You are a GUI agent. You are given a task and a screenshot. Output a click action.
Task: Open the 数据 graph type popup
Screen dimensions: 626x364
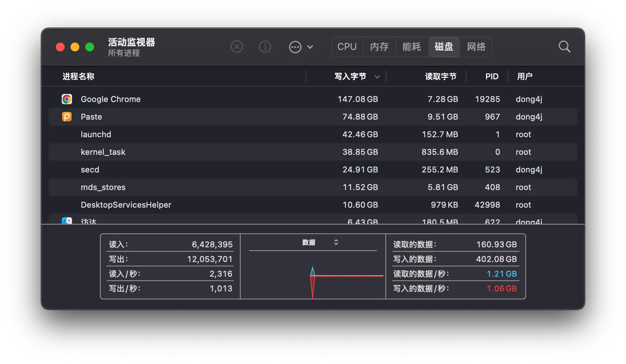pyautogui.click(x=320, y=243)
